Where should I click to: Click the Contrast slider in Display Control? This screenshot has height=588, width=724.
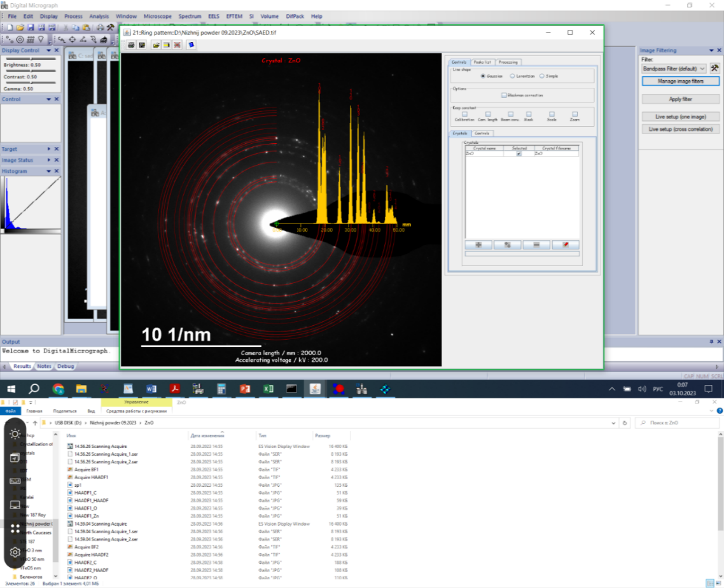[31, 71]
